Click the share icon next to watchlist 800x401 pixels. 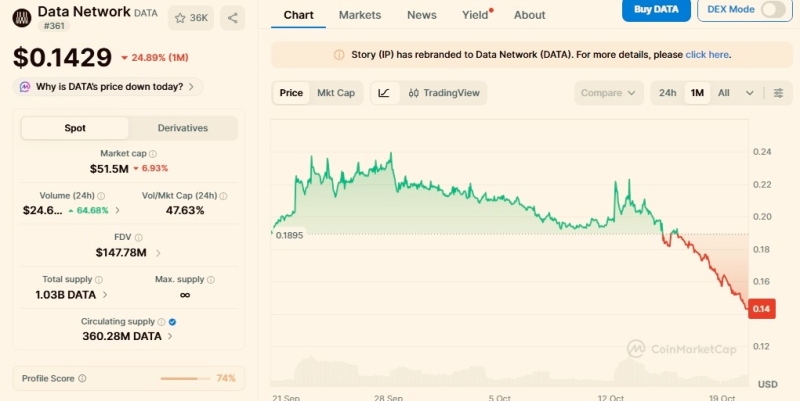pyautogui.click(x=233, y=18)
